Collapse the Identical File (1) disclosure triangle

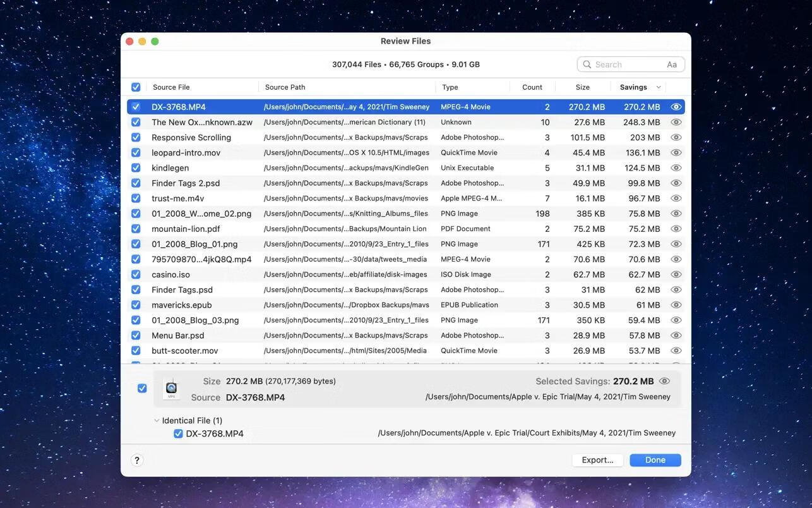[x=157, y=421]
